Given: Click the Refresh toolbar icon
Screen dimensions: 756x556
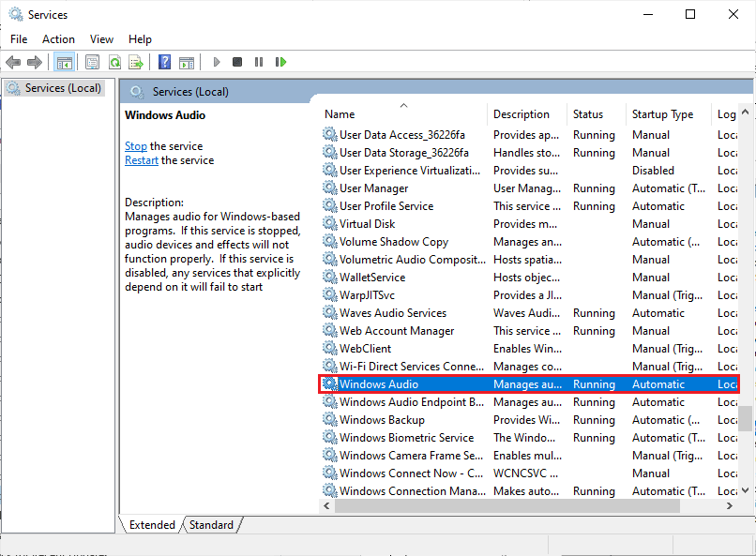Looking at the screenshot, I should pyautogui.click(x=114, y=62).
